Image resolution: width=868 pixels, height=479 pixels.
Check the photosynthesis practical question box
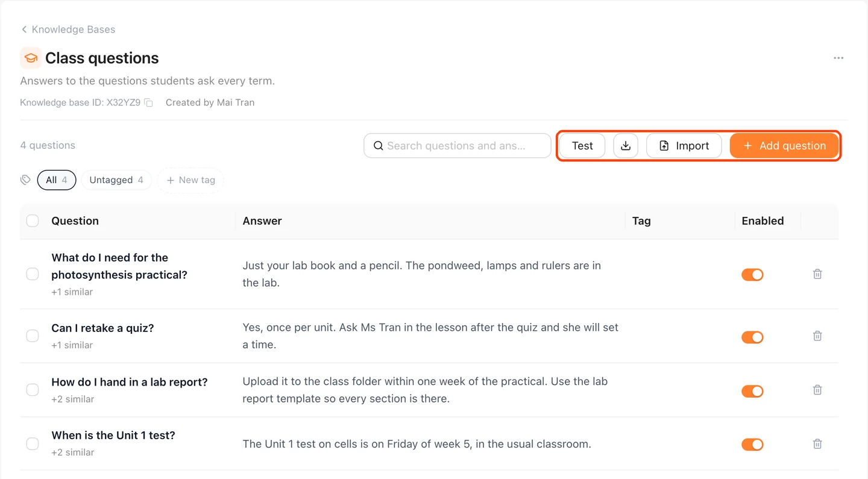point(33,274)
